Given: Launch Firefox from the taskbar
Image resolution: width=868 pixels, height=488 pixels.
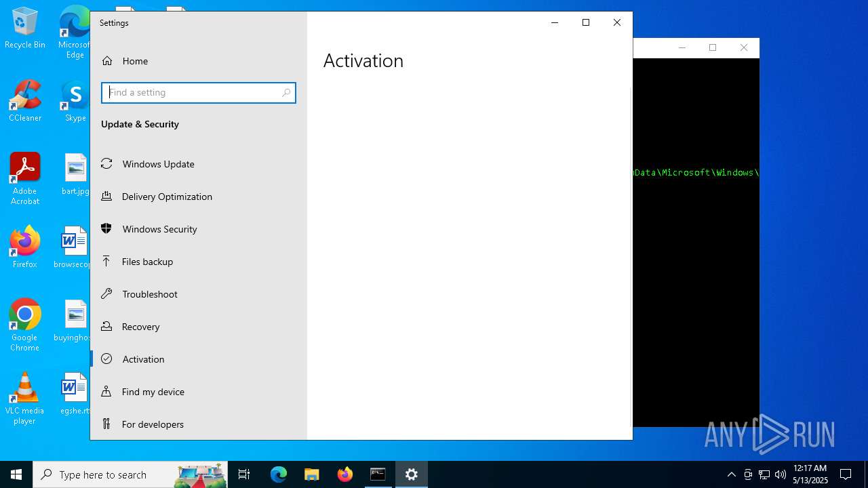Looking at the screenshot, I should pos(345,474).
